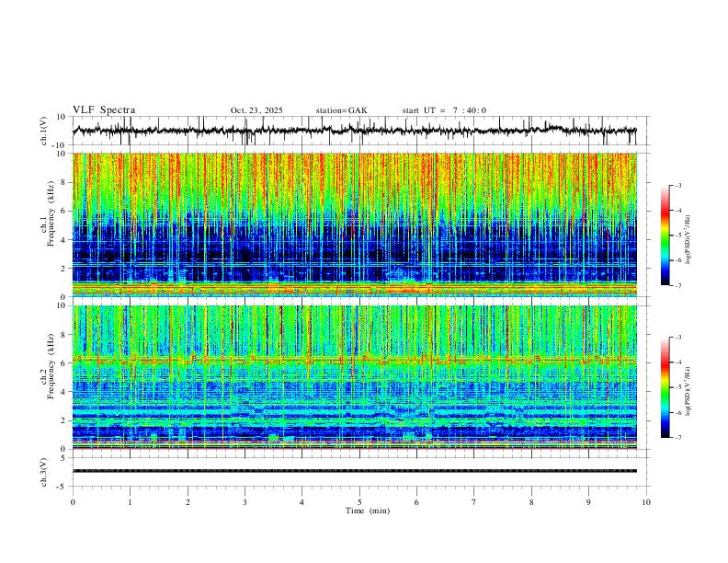Click the ch.1 color scale log(PSD) unit label
This screenshot has width=728, height=563.
point(688,240)
